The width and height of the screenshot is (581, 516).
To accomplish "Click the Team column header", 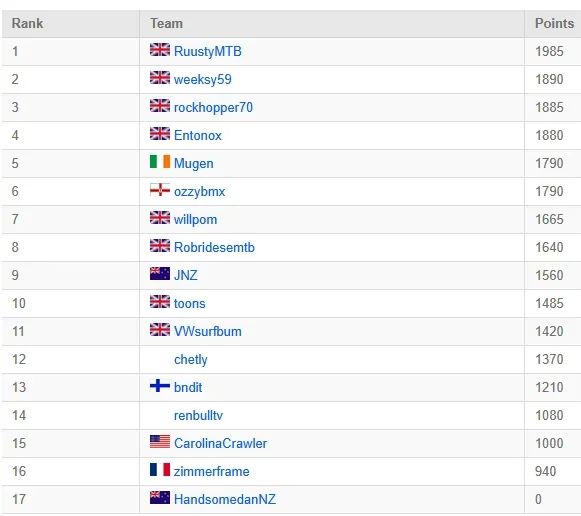I will [x=166, y=23].
